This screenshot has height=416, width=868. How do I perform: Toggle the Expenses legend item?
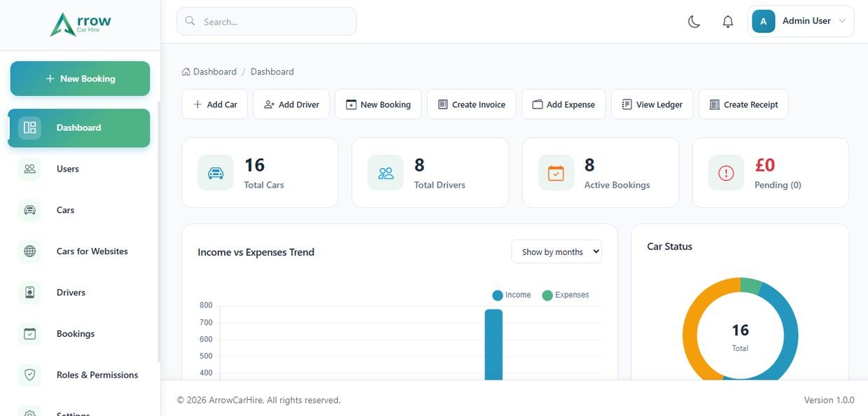[566, 295]
